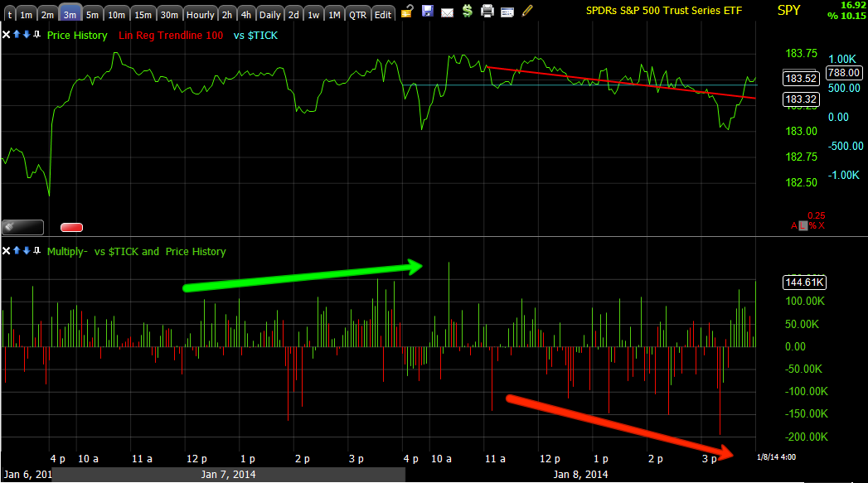Click 'Lin Reg Trendline 100' indicator label
The image size is (868, 483).
point(171,35)
